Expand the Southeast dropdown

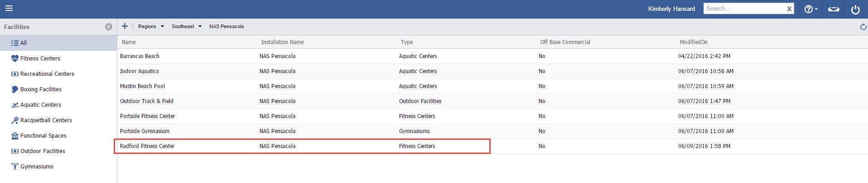pyautogui.click(x=186, y=26)
